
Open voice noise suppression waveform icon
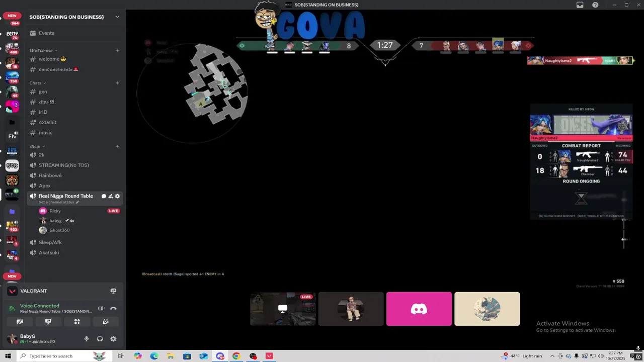point(101,309)
